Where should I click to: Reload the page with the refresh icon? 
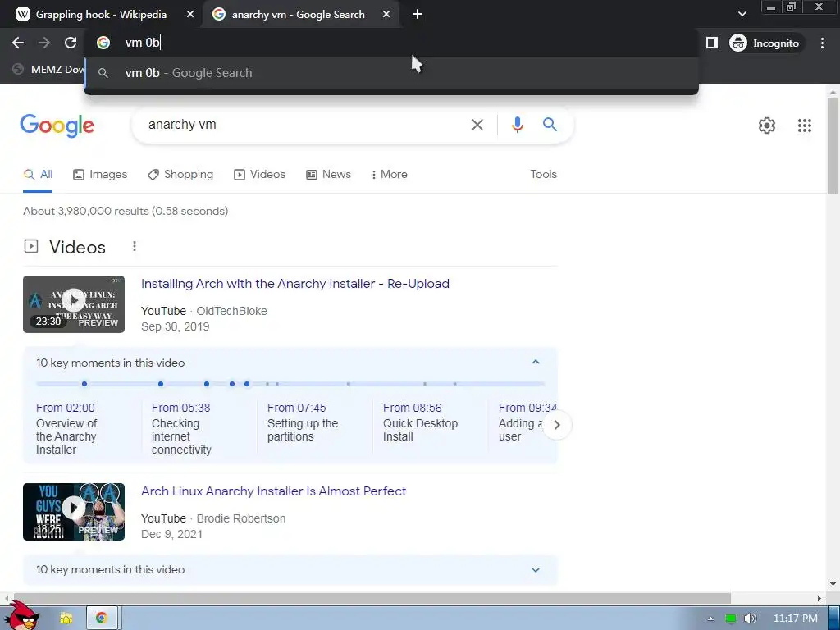pyautogui.click(x=71, y=43)
